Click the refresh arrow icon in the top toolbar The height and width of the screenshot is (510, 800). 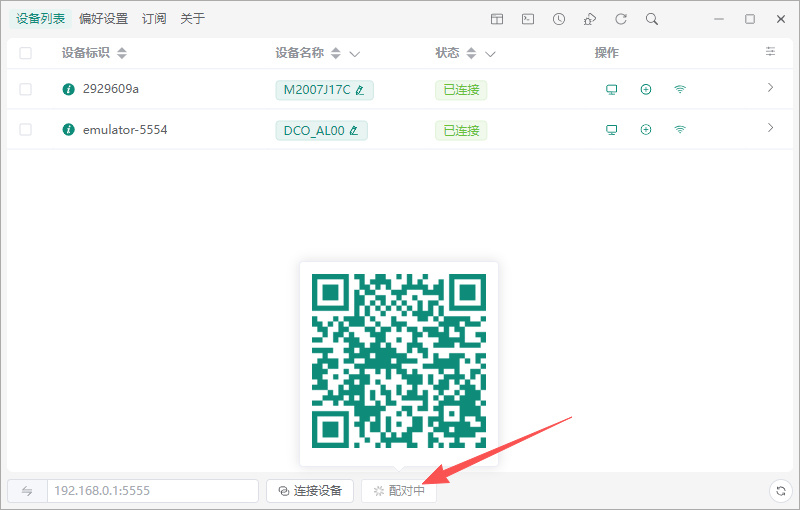tap(621, 19)
